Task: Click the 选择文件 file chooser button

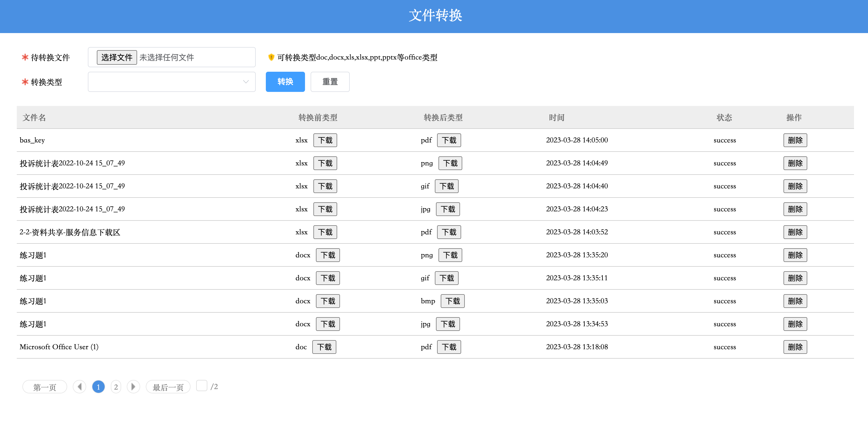Action: click(x=117, y=57)
